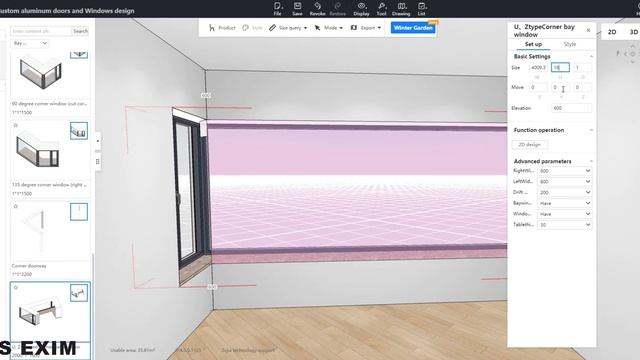Image resolution: width=640 pixels, height=360 pixels.
Task: Collapse the left product panel arrow
Action: tap(98, 141)
